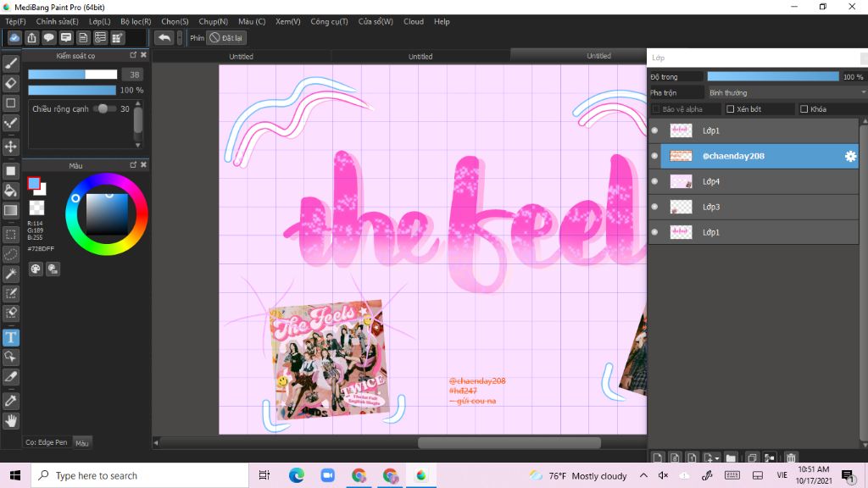Screen dimensions: 868x488
Task: Open the add layer dropdown arrow
Action: click(x=717, y=458)
